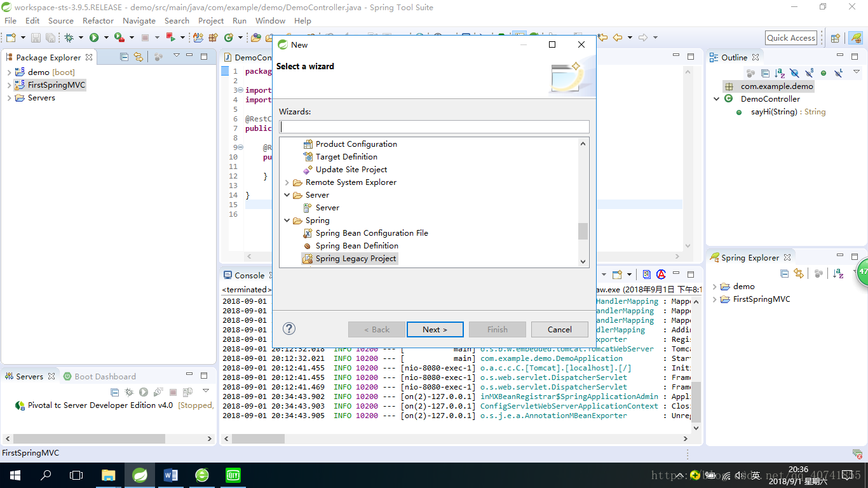Toggle Hide Static Members in Outline
Viewport: 868px width, 488px height.
point(809,73)
